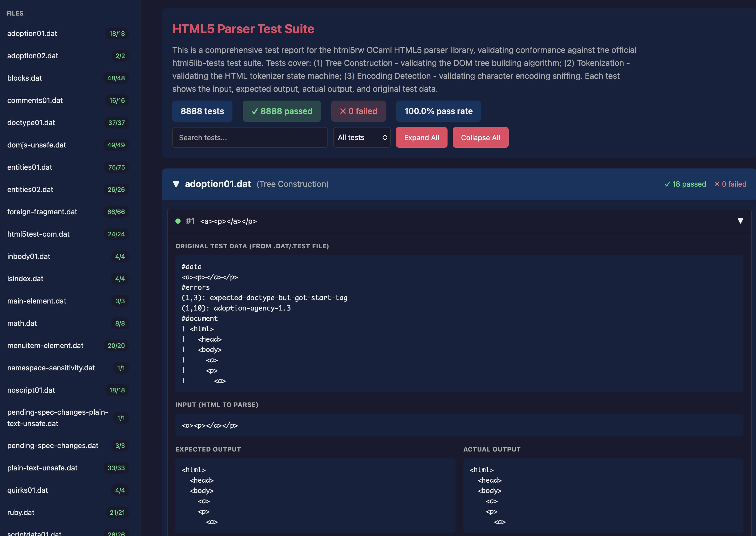756x536 pixels.
Task: Click the 8888 tests summary badge
Action: click(x=202, y=111)
